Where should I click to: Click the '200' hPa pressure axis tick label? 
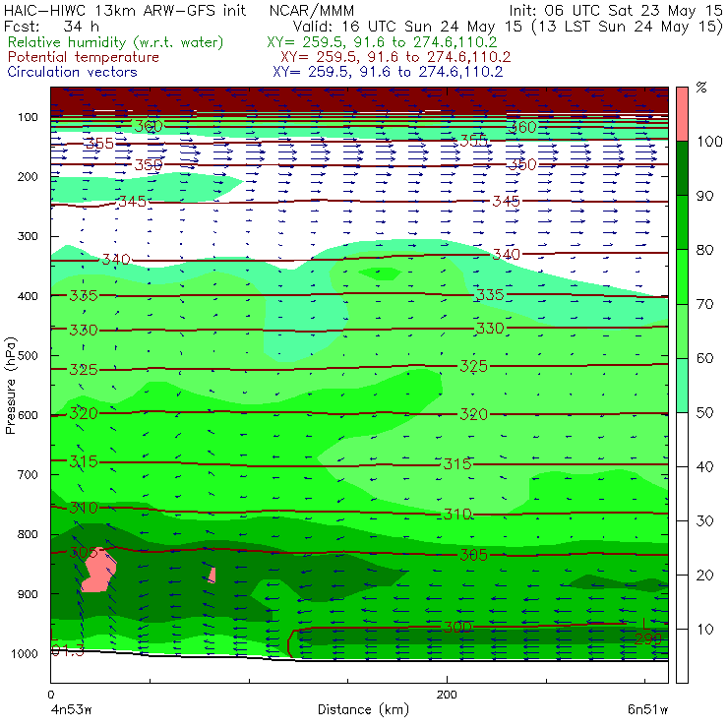(x=28, y=177)
